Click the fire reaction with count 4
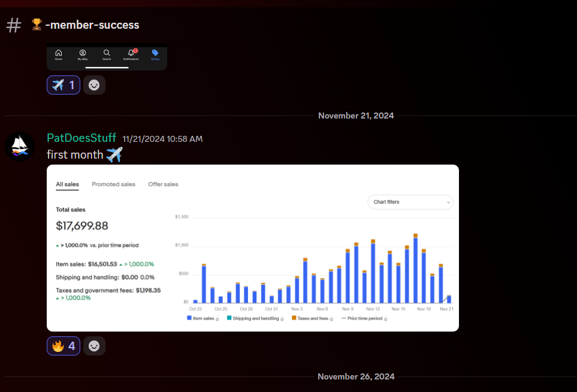Viewport: 577px width, 392px height. click(64, 346)
